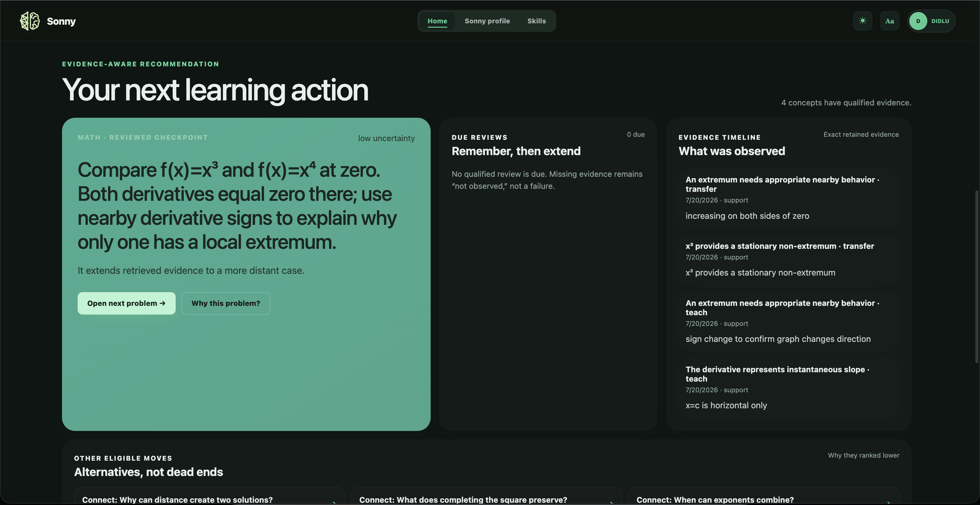
Task: Expand 'Why can distance create two solutions?' card
Action: pos(210,496)
